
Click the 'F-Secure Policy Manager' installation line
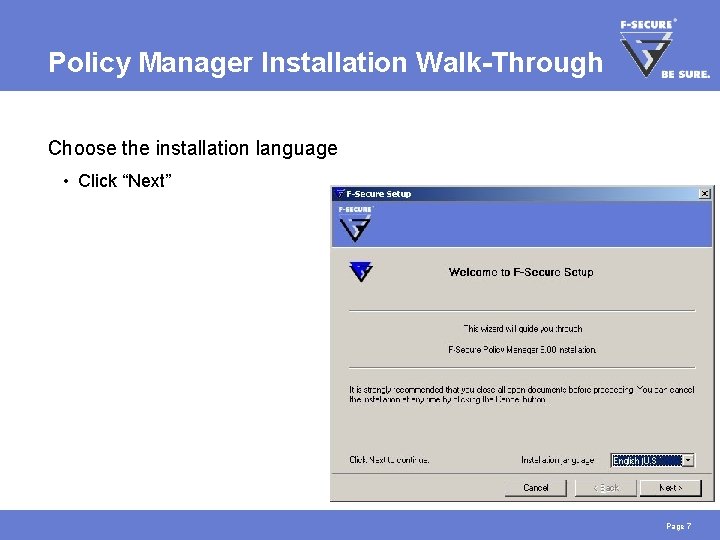coord(522,349)
